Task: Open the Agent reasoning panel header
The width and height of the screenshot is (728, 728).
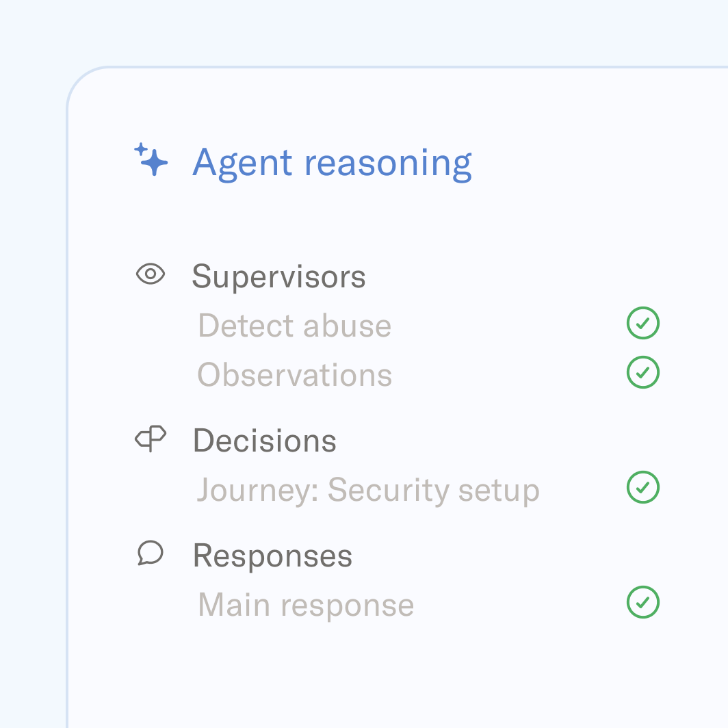Action: [333, 162]
